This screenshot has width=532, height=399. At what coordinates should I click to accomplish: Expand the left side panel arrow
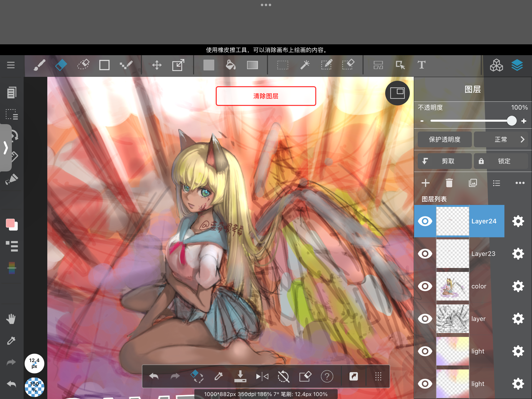point(5,148)
